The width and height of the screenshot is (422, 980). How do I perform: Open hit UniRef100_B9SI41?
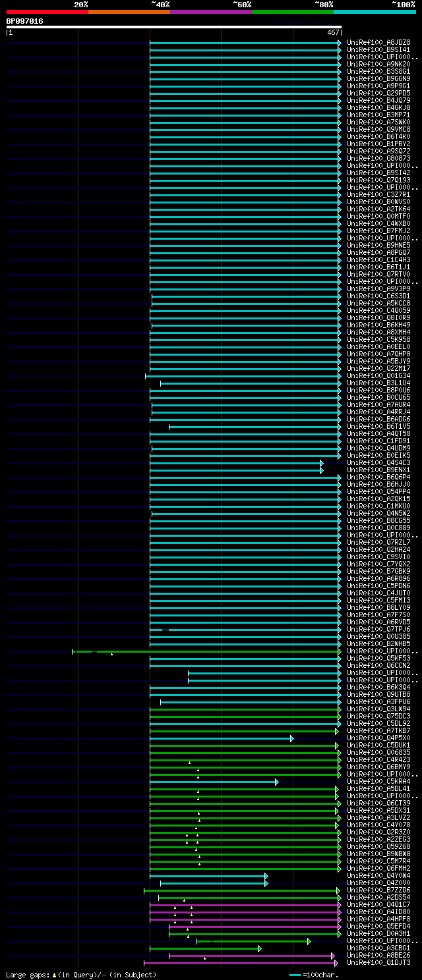coord(378,49)
